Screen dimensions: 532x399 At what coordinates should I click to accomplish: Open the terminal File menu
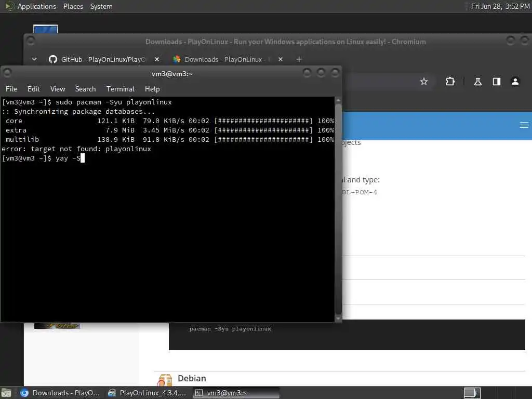[x=11, y=89]
